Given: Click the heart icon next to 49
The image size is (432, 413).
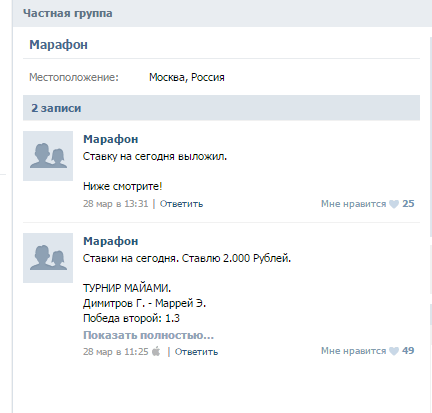Looking at the screenshot, I should click(394, 351).
